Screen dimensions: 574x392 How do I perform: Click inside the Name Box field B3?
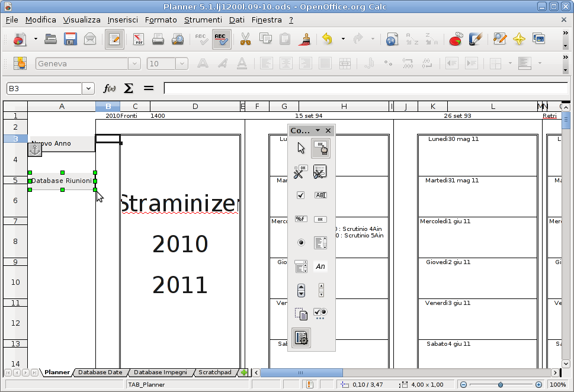[x=44, y=89]
